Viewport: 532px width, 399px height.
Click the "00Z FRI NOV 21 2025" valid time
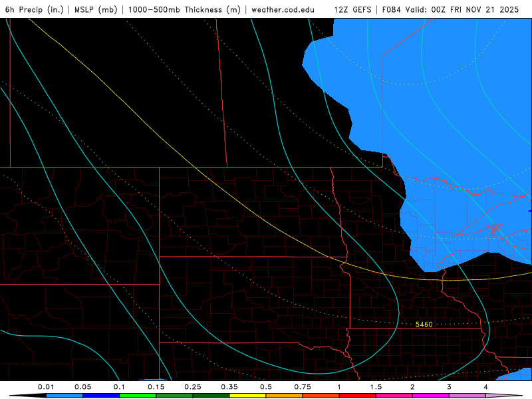pos(475,9)
